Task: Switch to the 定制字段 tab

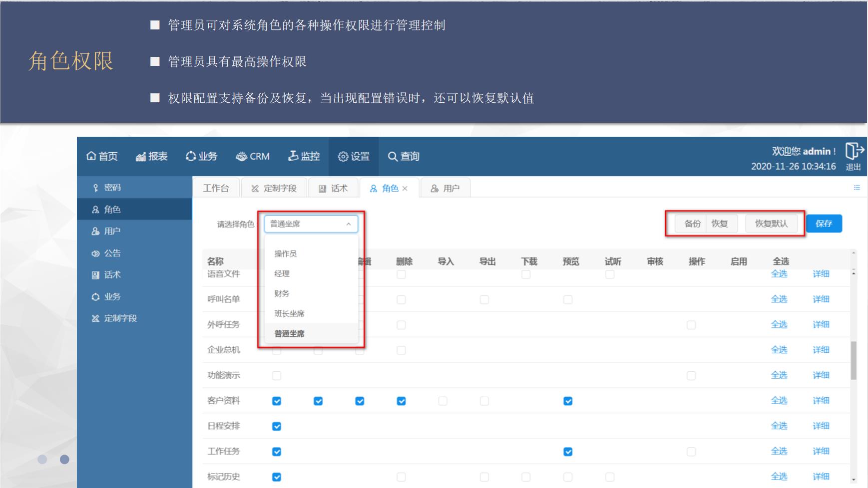Action: point(274,188)
